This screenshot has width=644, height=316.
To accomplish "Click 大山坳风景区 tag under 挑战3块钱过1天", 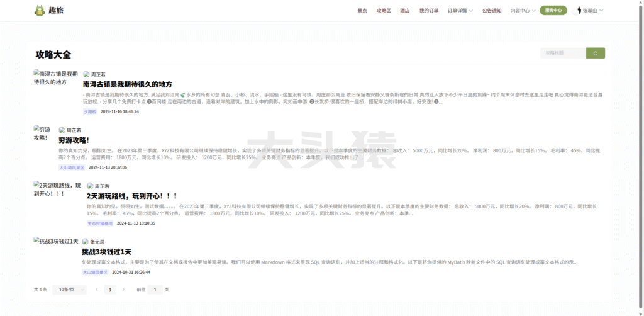I will 96,272.
